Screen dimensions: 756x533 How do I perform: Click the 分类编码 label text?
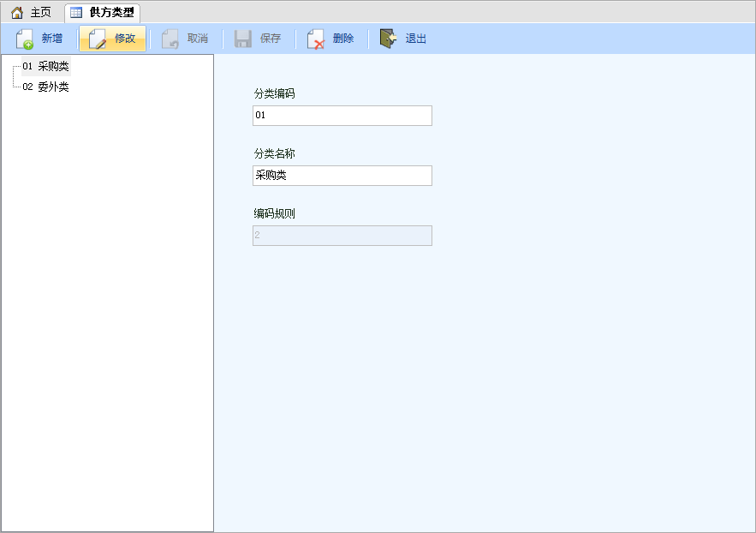pyautogui.click(x=274, y=93)
